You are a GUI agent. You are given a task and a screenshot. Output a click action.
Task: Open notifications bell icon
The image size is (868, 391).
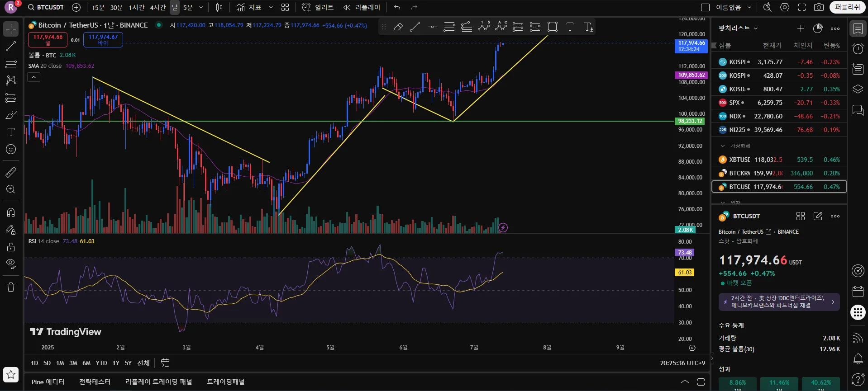pyautogui.click(x=858, y=359)
